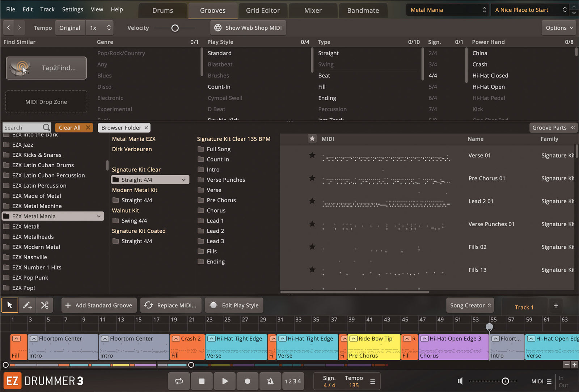
Task: Expand the Song Creator panel
Action: (470, 305)
